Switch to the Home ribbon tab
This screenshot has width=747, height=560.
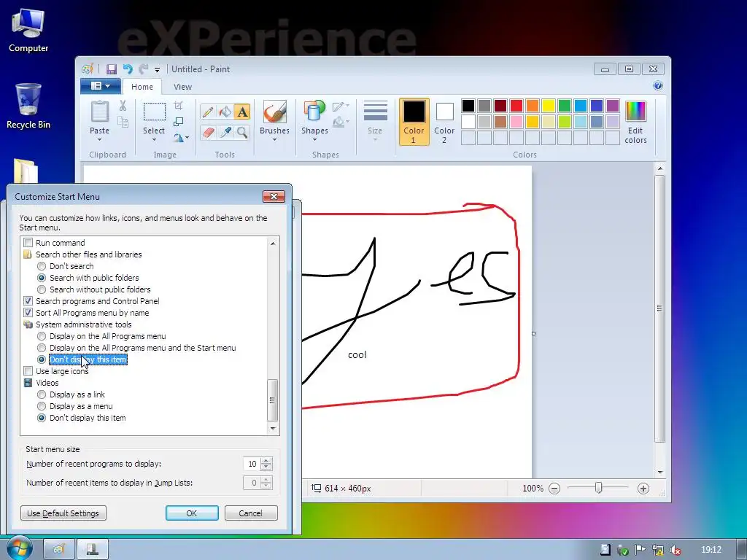(142, 87)
